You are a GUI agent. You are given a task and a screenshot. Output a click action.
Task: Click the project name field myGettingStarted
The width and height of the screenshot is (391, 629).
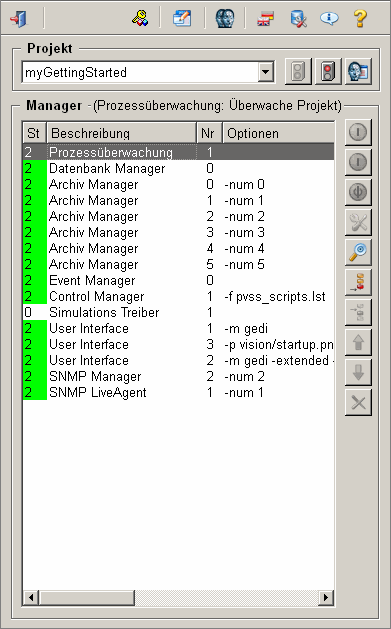click(x=140, y=73)
